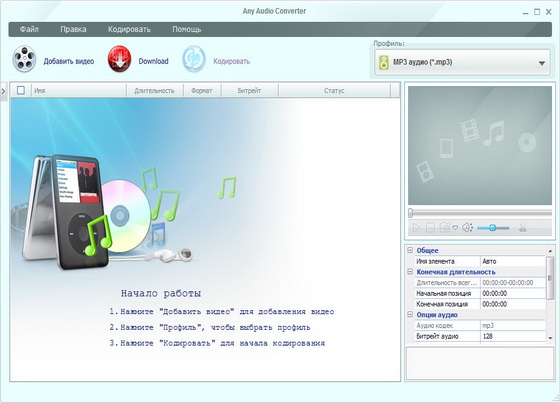
Task: Close the Any Audio Converter window
Action: click(x=549, y=12)
